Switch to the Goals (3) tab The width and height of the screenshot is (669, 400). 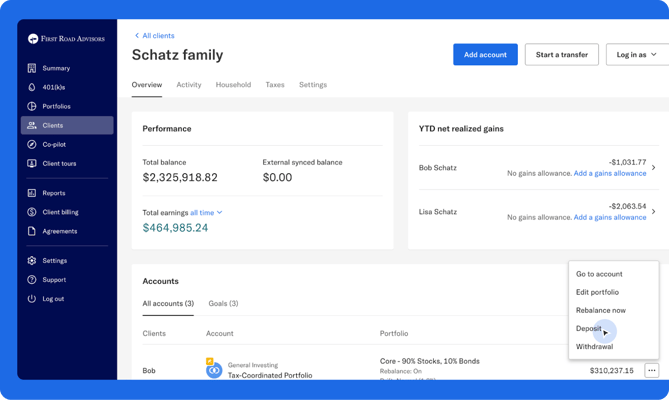[223, 303]
